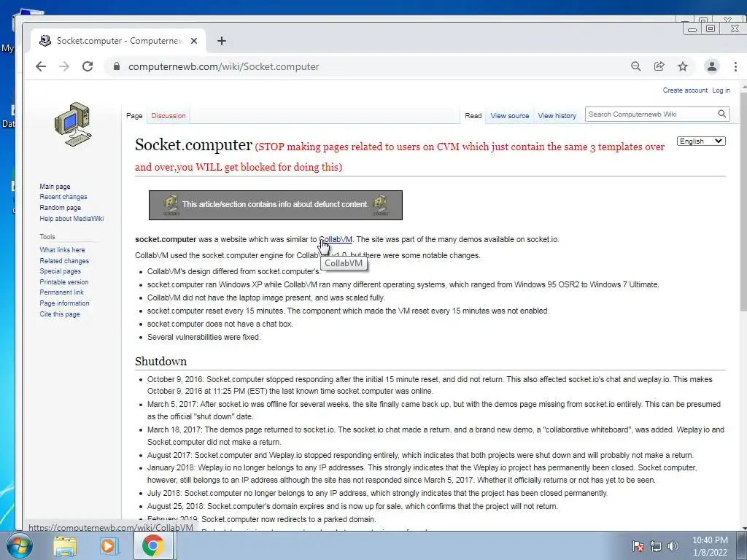Open Action Center flag in tray
The width and height of the screenshot is (747, 560).
(638, 546)
